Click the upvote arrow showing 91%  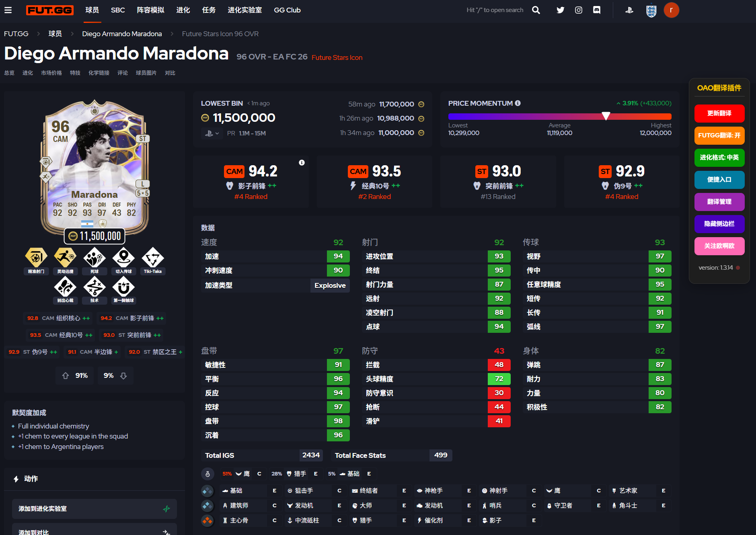coord(66,375)
